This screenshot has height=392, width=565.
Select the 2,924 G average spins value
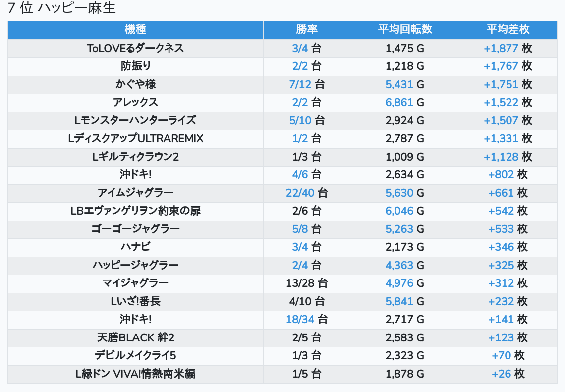tap(404, 121)
